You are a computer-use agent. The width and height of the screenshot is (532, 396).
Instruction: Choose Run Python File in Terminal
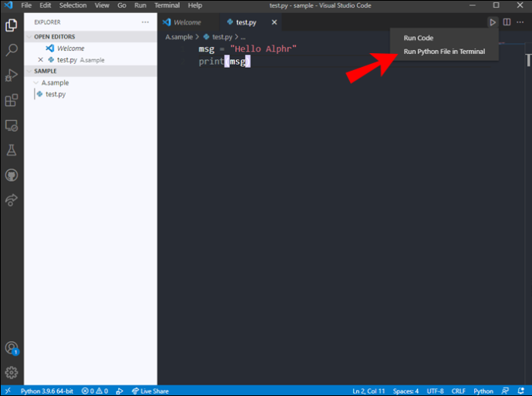444,52
